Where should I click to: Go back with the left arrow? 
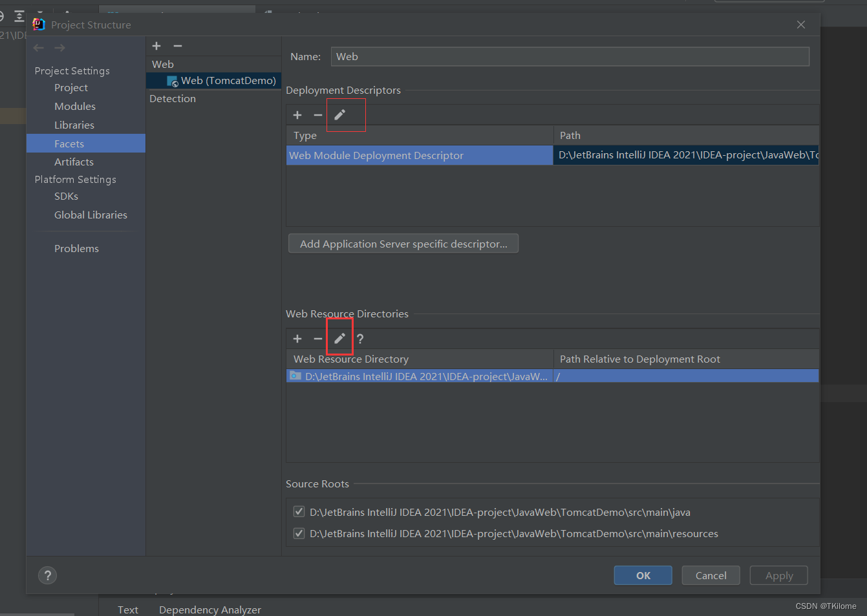pyautogui.click(x=39, y=48)
